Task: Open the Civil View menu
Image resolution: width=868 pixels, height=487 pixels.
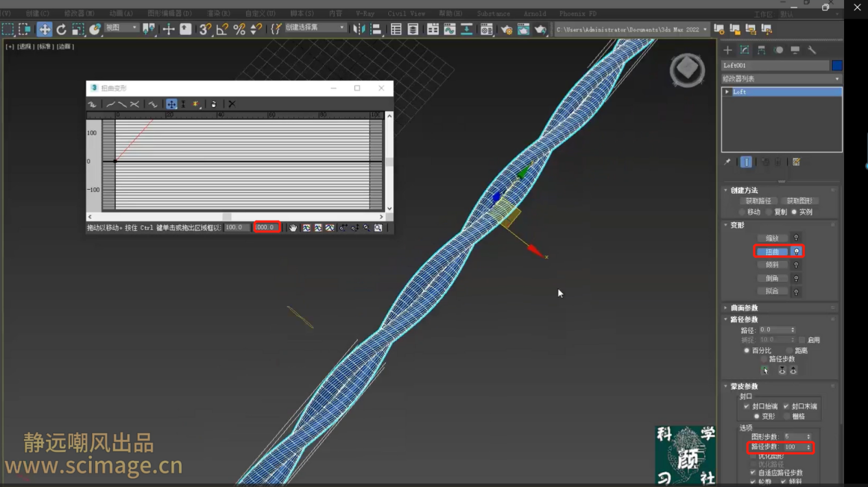Action: pos(406,14)
